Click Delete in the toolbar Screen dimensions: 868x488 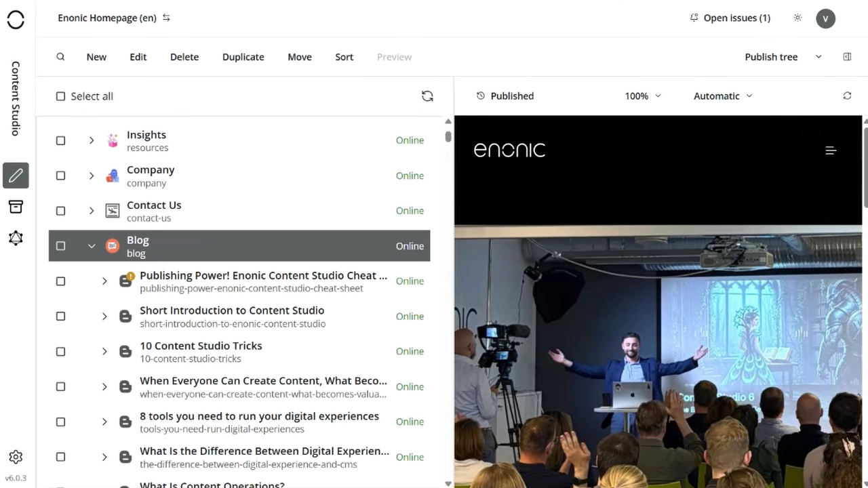point(184,57)
